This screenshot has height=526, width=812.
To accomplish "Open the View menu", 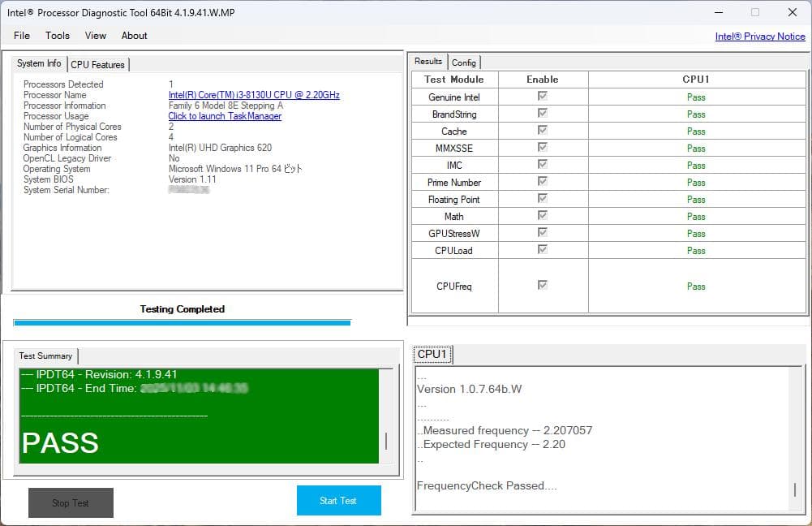I will (95, 35).
